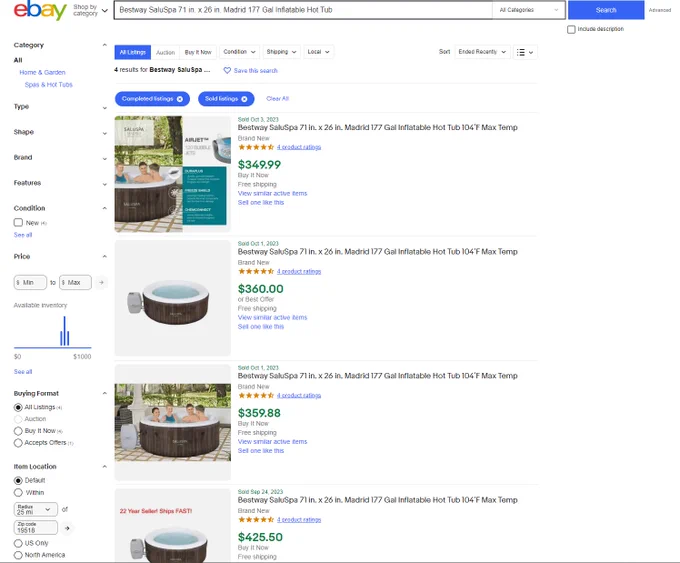Open the Local filter dropdown

coord(319,52)
